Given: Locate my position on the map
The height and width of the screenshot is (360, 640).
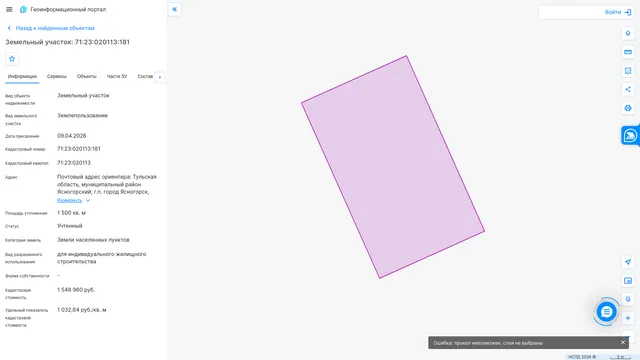Looking at the screenshot, I should (628, 262).
